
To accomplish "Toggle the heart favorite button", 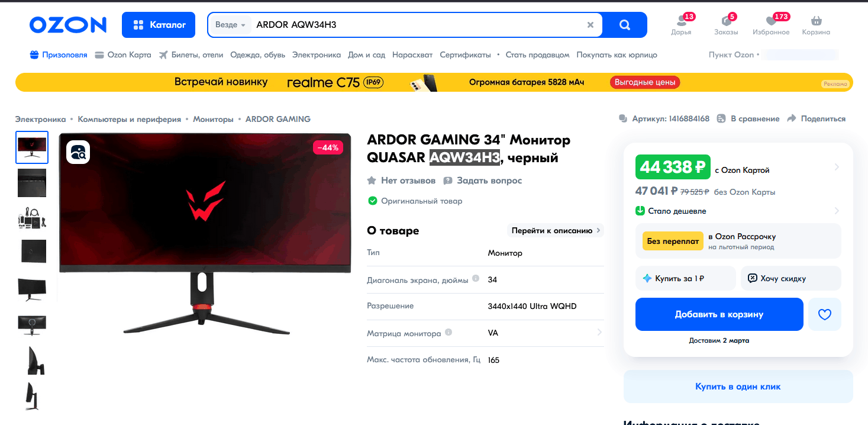I will pos(824,314).
